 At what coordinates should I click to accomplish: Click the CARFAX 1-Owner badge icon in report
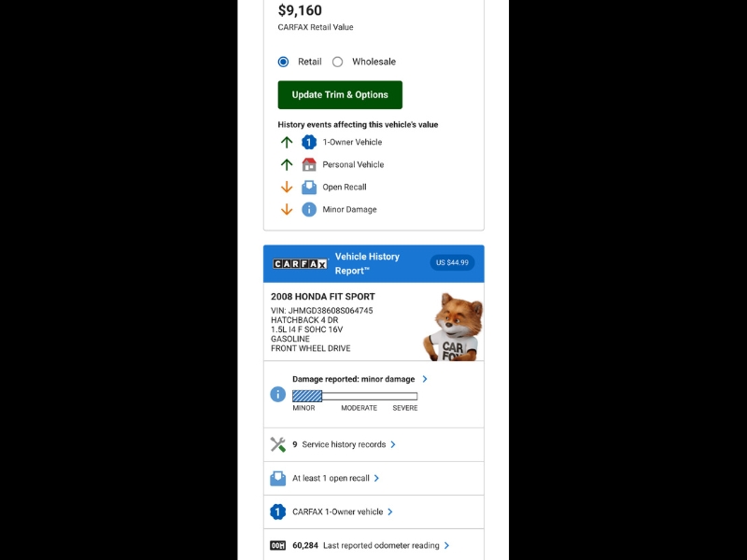click(277, 511)
